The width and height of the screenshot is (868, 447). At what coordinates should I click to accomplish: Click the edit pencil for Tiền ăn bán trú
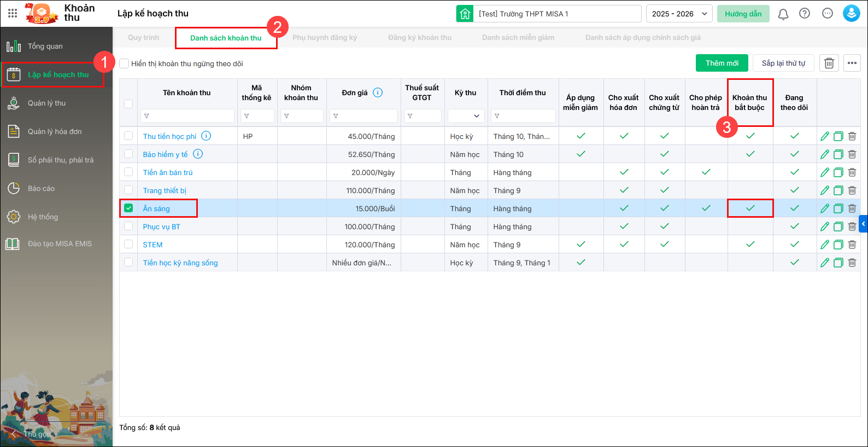point(825,172)
